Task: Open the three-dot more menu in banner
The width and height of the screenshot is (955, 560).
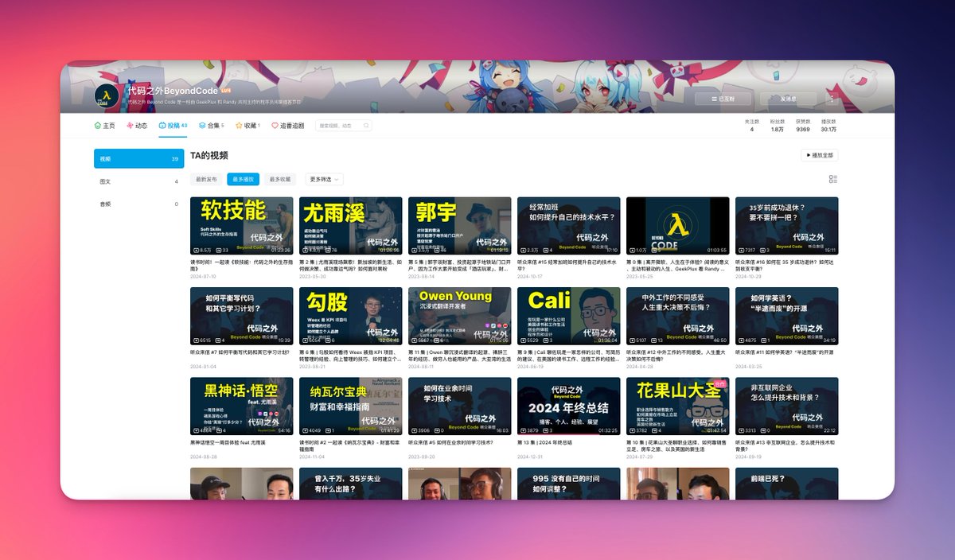Action: tap(832, 99)
